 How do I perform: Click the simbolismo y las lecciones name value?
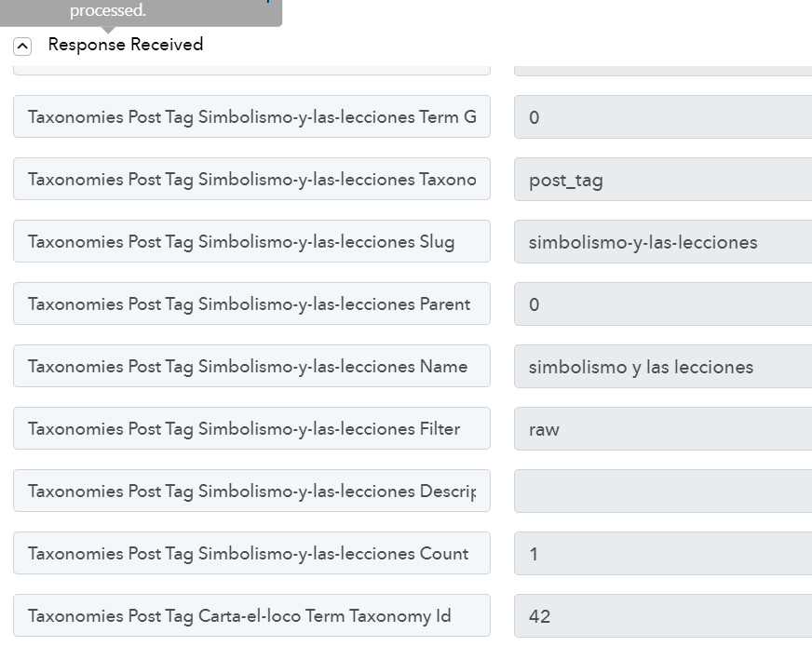pos(663,367)
